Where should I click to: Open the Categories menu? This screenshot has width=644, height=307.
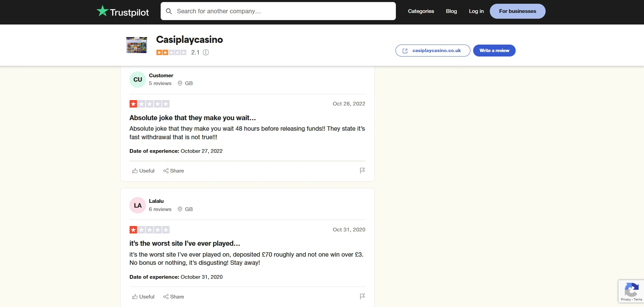tap(421, 11)
